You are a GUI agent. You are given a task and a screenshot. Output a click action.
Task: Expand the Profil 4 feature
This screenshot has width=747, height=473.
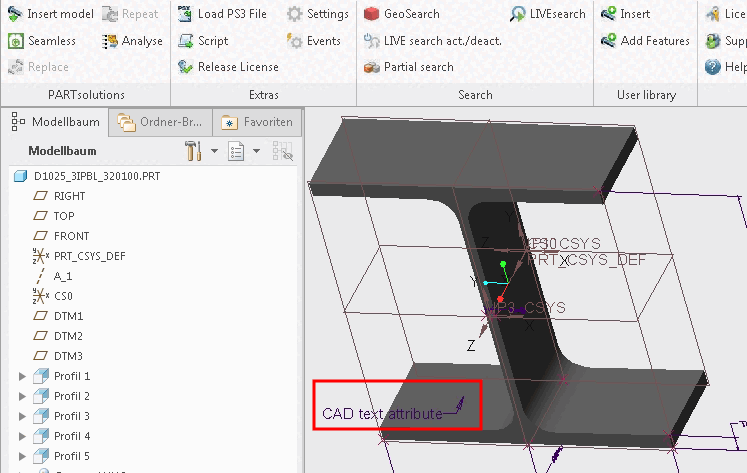pos(22,436)
